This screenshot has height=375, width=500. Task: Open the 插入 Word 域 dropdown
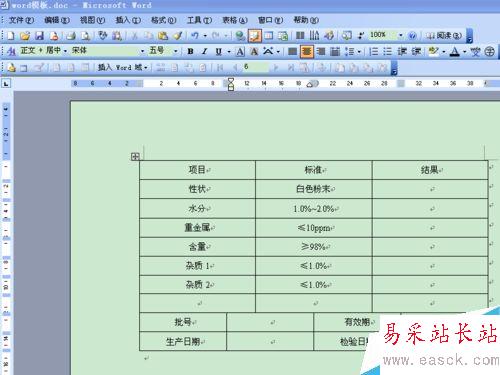point(122,67)
